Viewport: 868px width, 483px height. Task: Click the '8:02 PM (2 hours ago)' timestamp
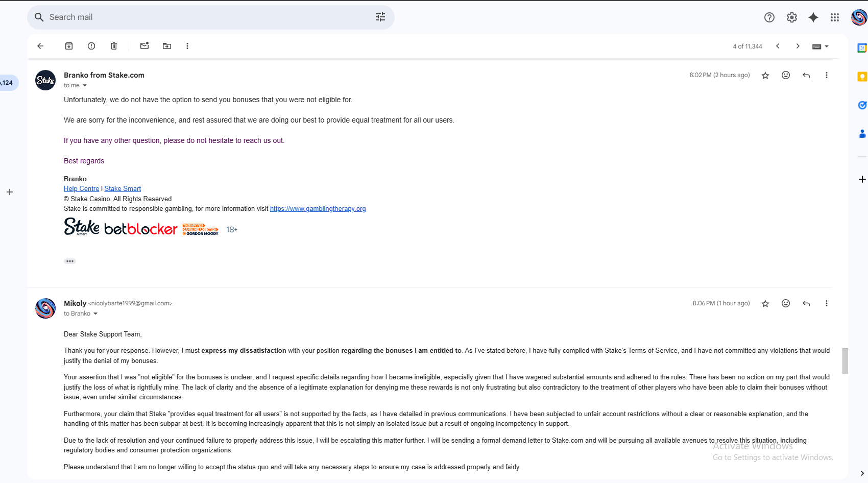click(x=719, y=75)
